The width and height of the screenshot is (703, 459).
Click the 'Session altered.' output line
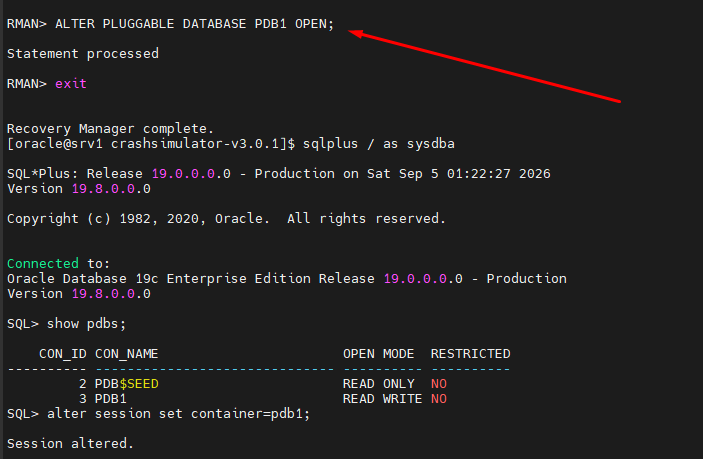click(x=70, y=444)
